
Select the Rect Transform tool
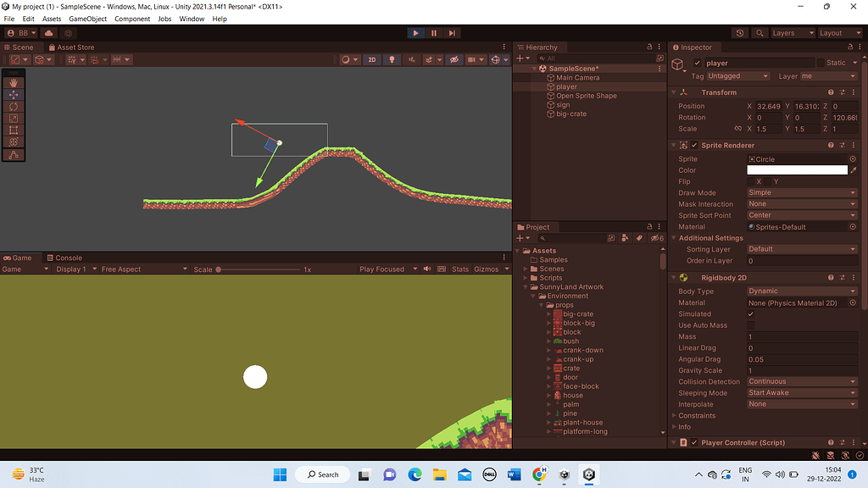click(x=12, y=130)
